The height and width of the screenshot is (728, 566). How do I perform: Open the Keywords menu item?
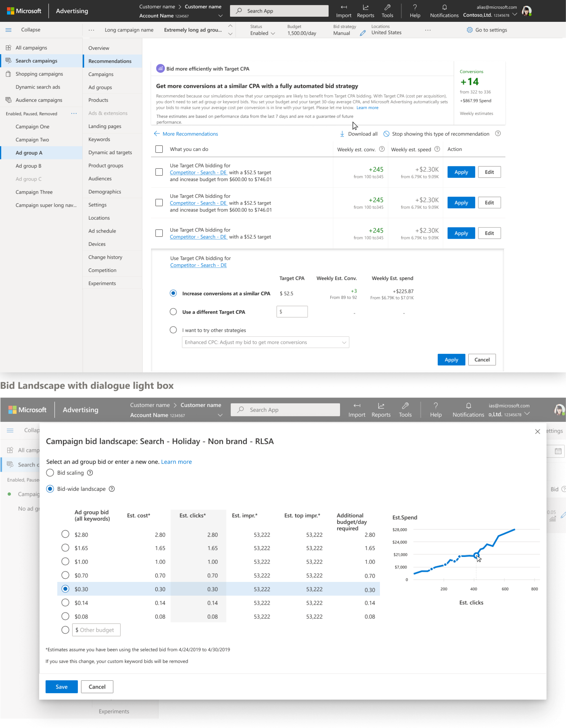[99, 139]
